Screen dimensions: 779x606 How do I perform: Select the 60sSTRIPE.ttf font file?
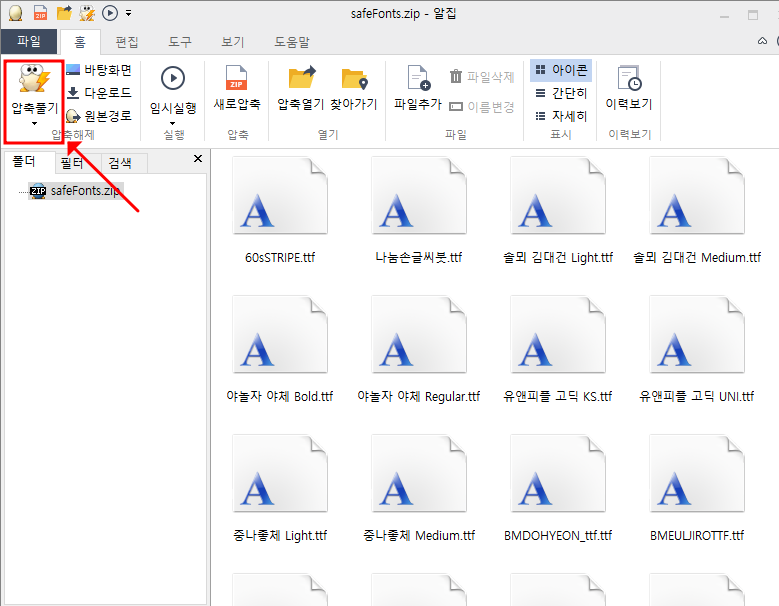click(x=280, y=211)
